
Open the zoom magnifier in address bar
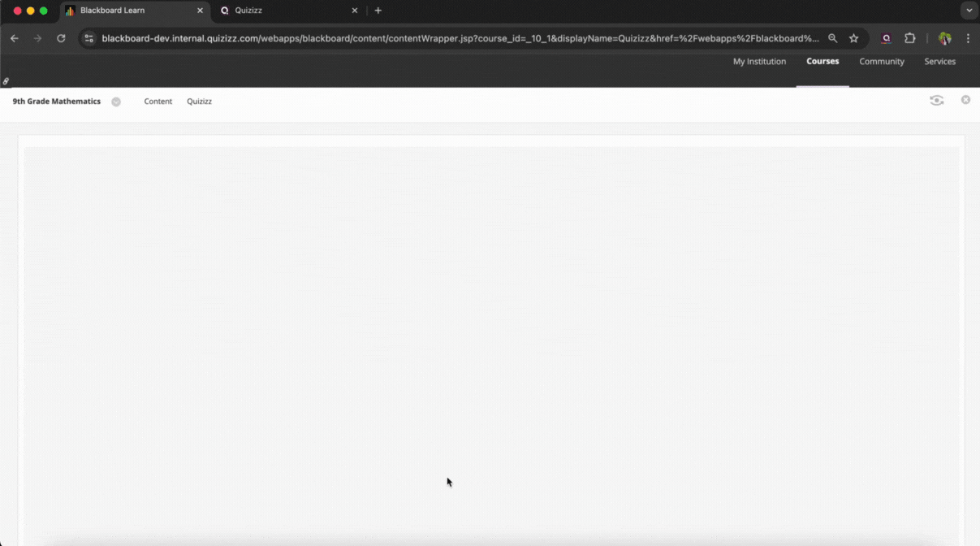(x=832, y=38)
